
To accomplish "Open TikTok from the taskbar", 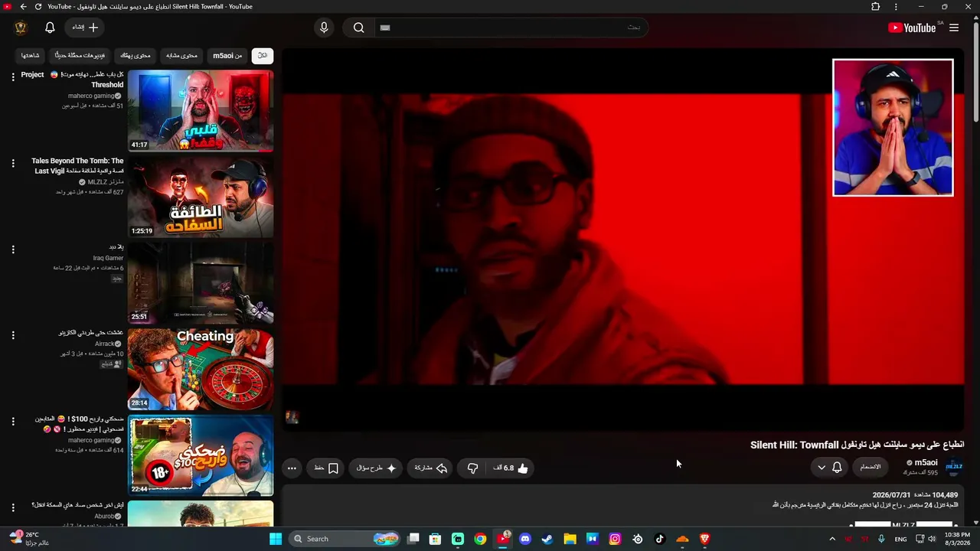I will [x=660, y=539].
